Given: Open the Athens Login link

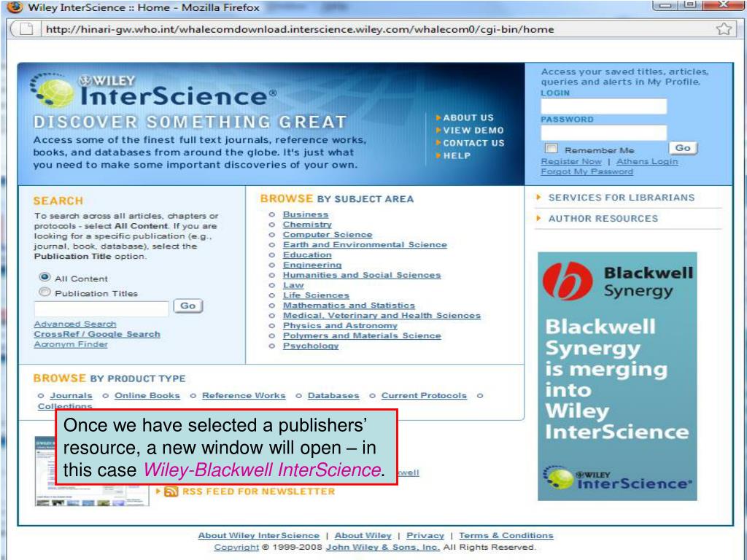Looking at the screenshot, I should [647, 161].
